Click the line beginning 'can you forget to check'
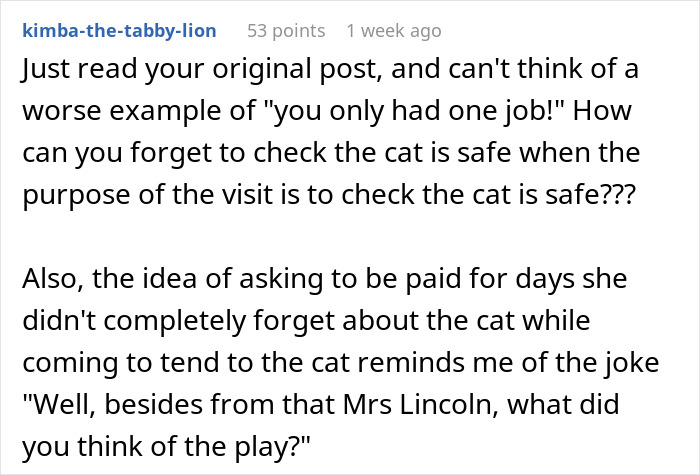 (331, 153)
